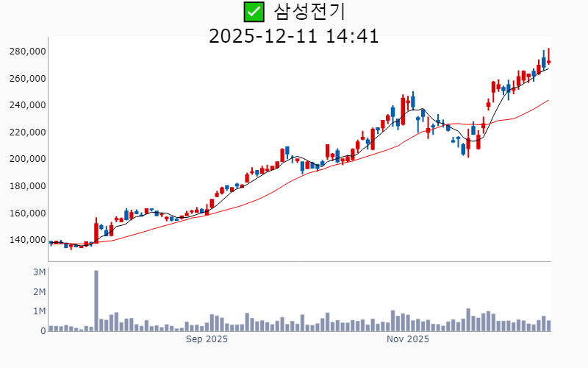The width and height of the screenshot is (588, 368).
Task: Pick the 220,000 price axis label
Action: tap(28, 132)
